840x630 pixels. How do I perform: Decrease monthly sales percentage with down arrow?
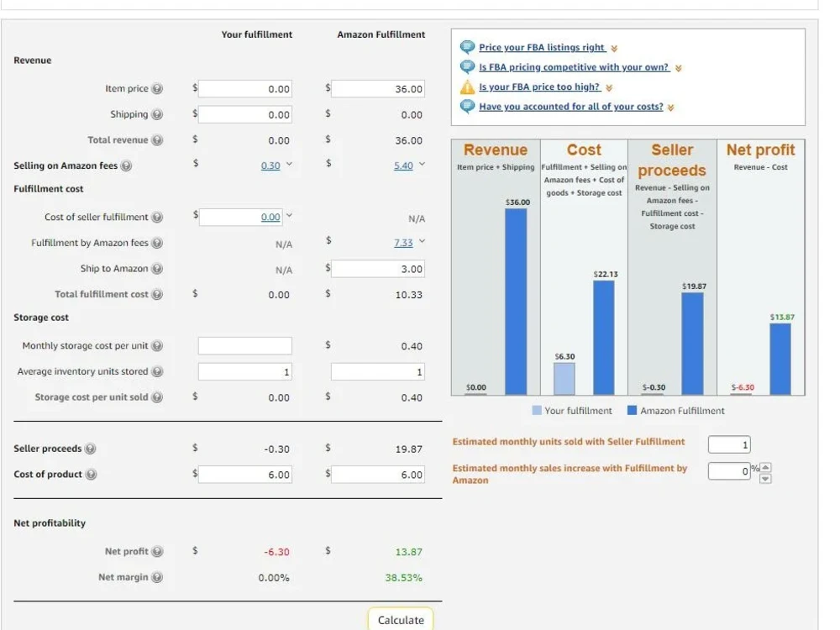[765, 479]
